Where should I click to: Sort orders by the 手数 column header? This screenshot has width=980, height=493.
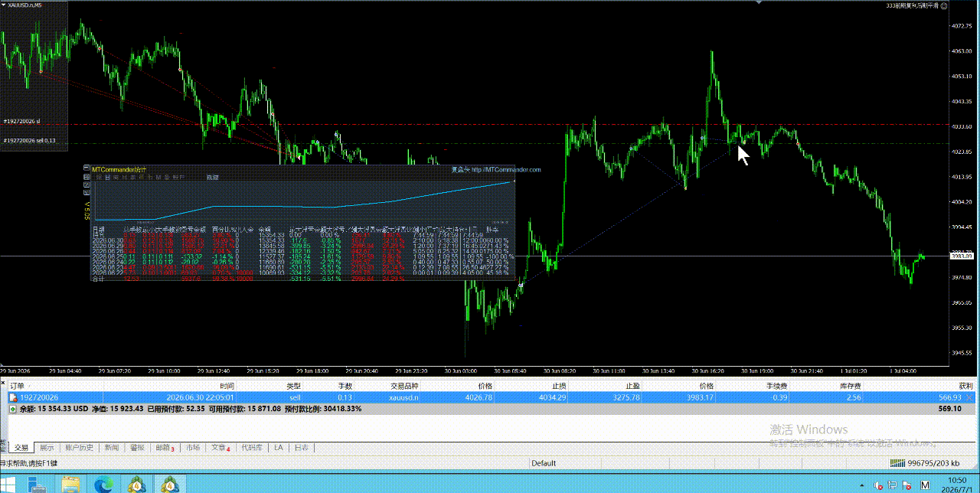[345, 387]
